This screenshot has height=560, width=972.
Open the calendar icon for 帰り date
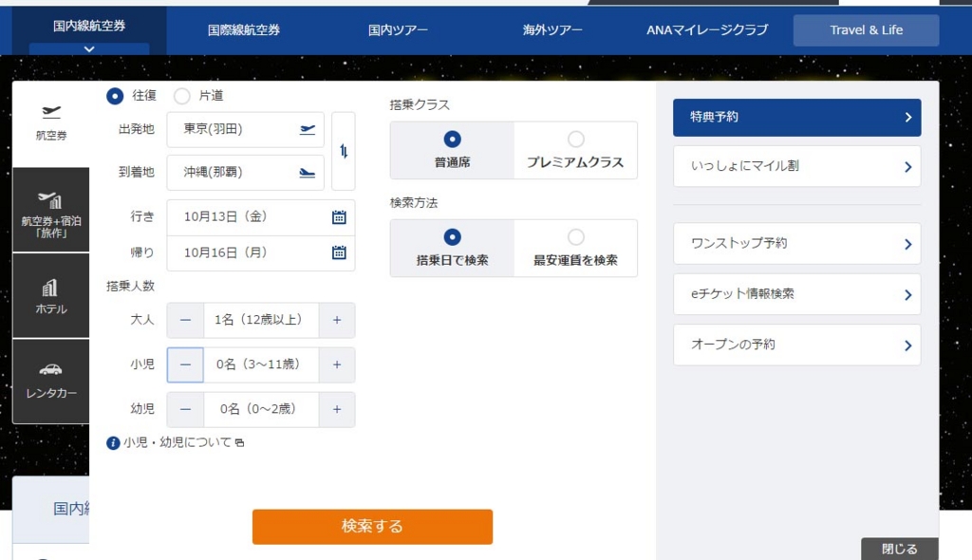tap(339, 252)
